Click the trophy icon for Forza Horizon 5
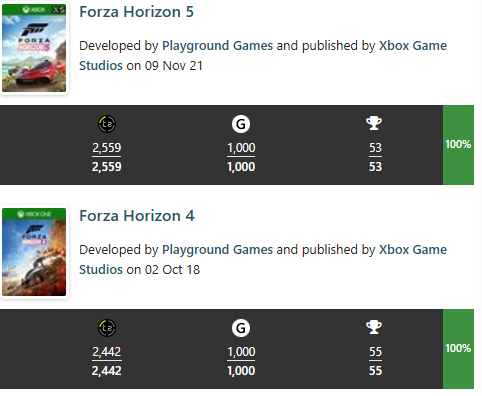This screenshot has width=482, height=396. point(374,123)
